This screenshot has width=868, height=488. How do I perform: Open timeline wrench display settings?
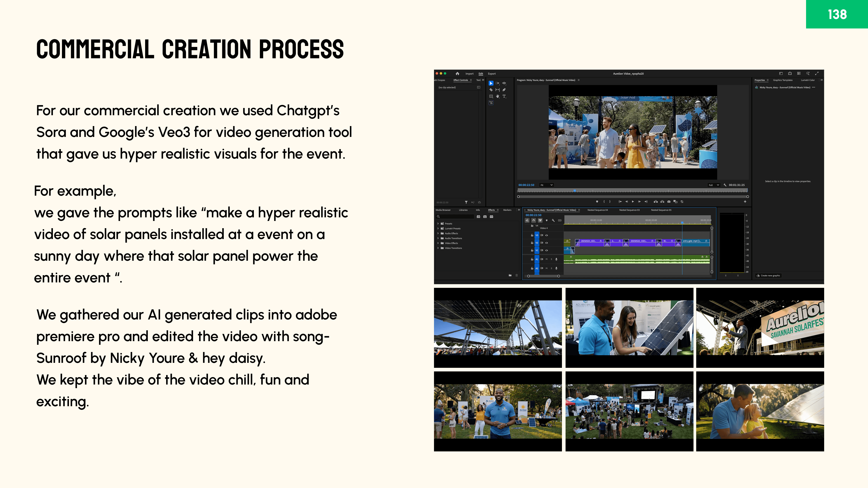tap(553, 220)
